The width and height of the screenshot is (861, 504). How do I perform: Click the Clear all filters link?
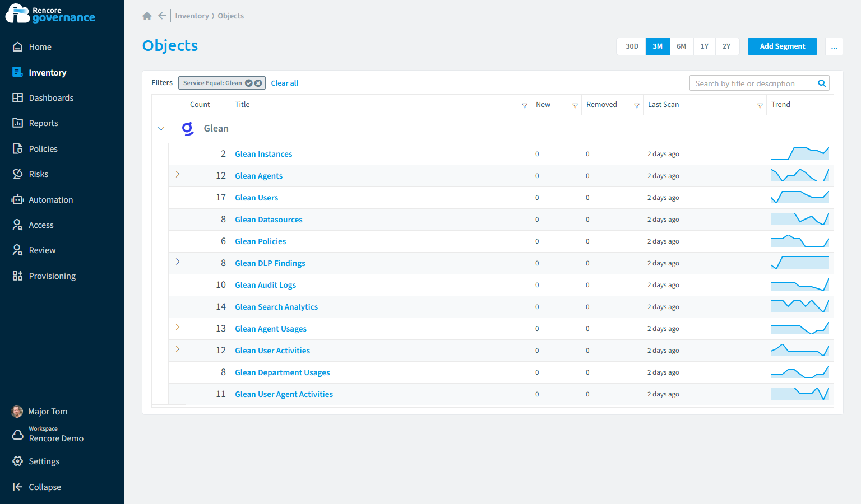click(x=285, y=83)
